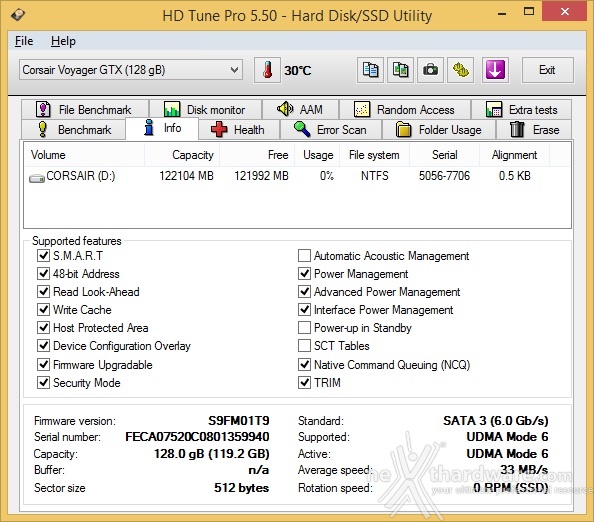Screen dimensions: 594x522
Task: Click the 121992 MB free value
Action: [261, 176]
